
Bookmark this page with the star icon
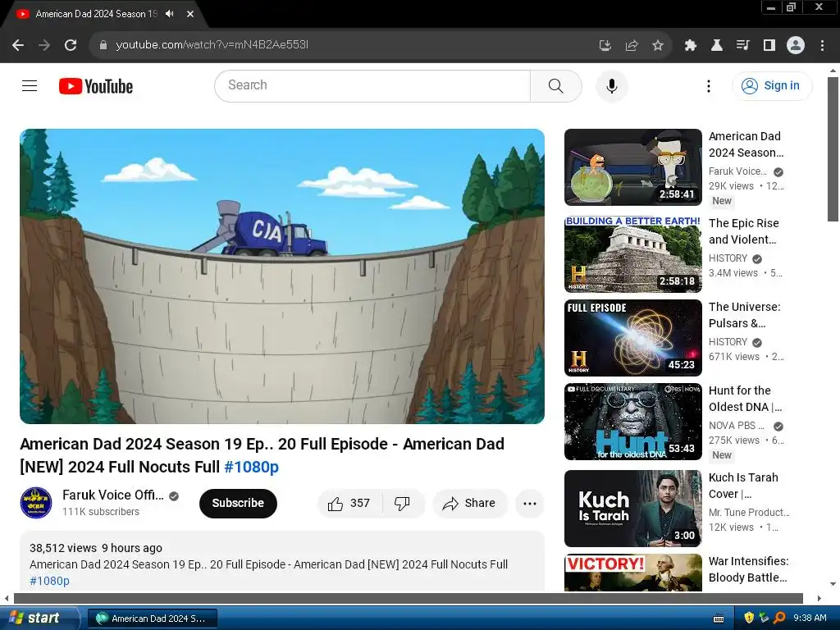658,46
